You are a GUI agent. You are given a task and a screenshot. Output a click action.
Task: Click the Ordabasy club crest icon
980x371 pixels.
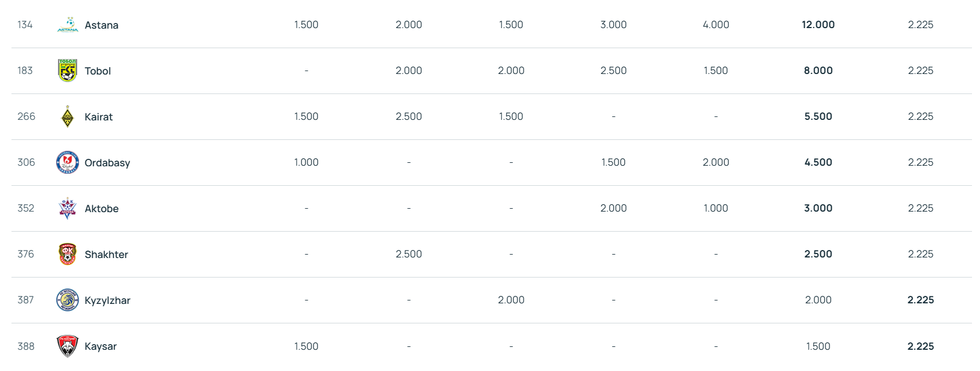(x=68, y=162)
